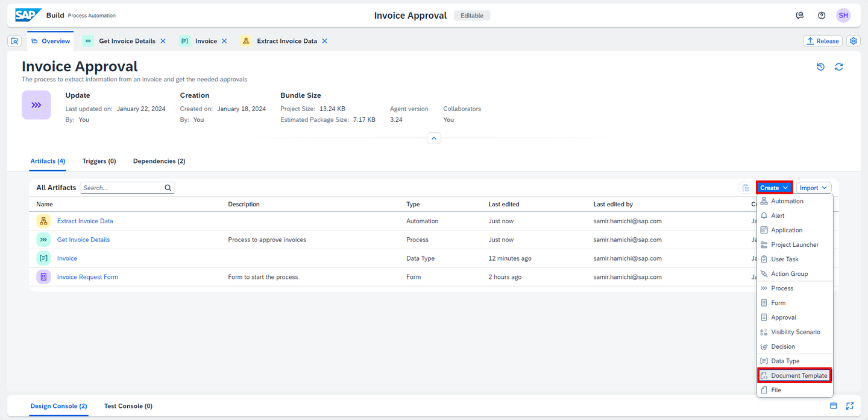This screenshot has width=868, height=420.
Task: Minimize the console panel icon
Action: click(834, 406)
